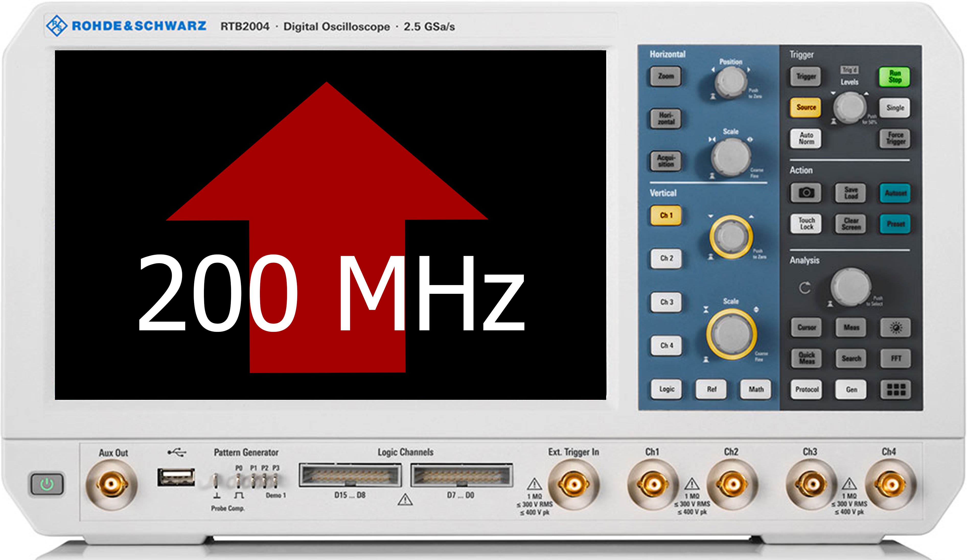Open the trigger Source selection
The image size is (967, 560).
(x=806, y=107)
